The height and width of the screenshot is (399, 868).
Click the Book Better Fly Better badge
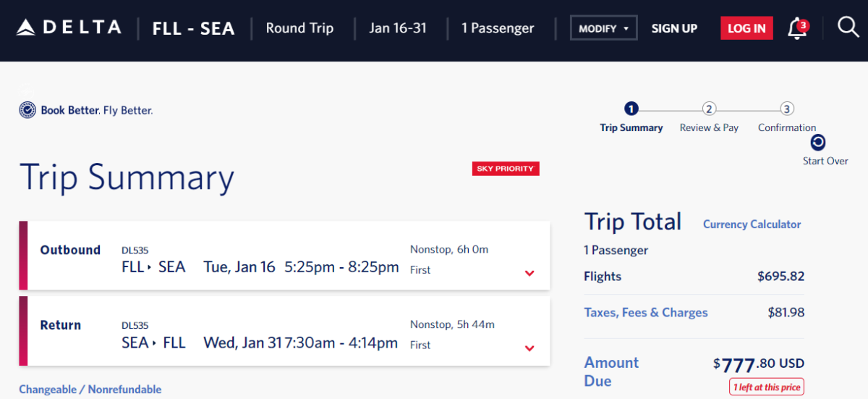coord(86,111)
